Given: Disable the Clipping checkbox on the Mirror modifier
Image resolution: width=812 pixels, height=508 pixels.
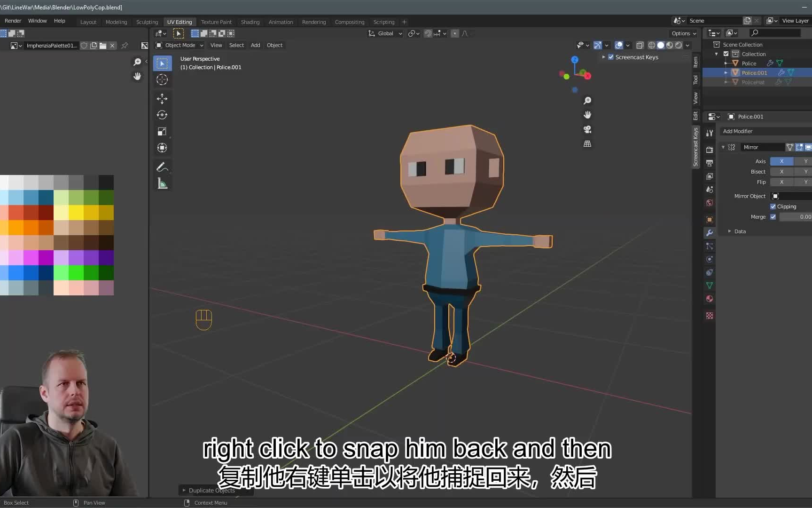Looking at the screenshot, I should [x=773, y=206].
